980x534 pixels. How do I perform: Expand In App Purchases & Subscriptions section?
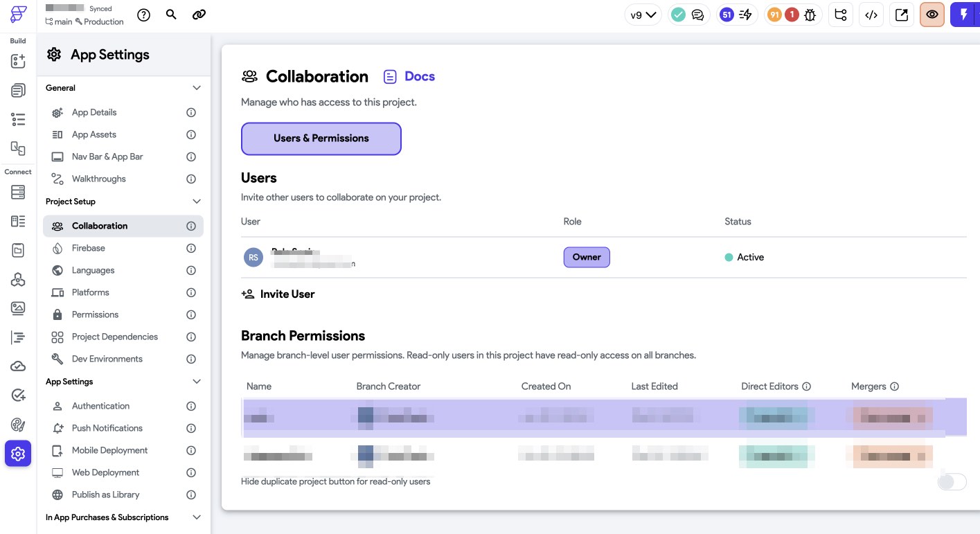(x=197, y=517)
